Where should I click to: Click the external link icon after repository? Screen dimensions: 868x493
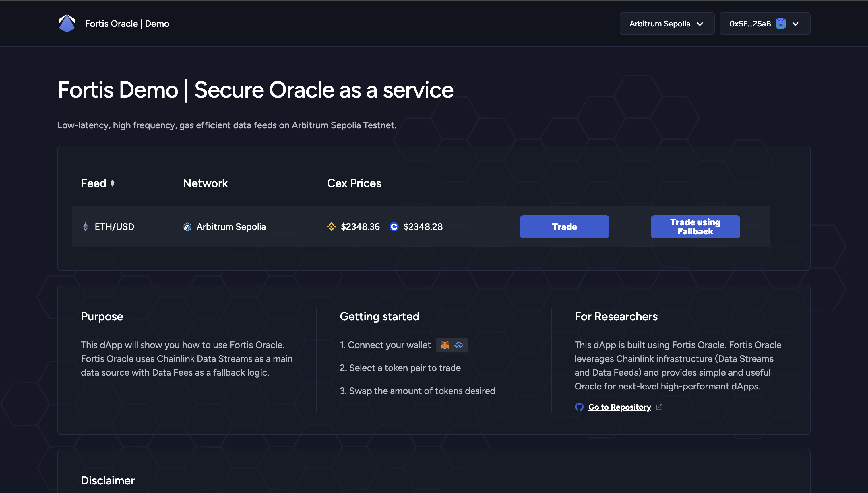pos(659,407)
